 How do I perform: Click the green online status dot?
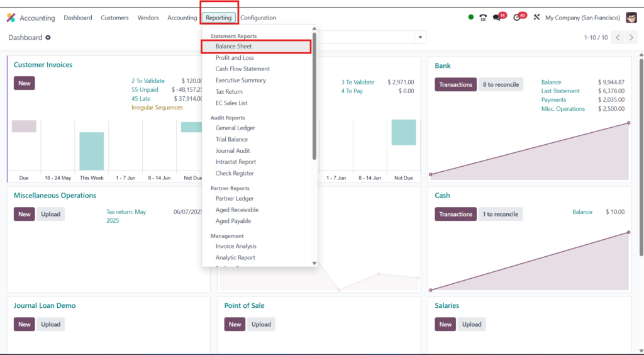(470, 17)
